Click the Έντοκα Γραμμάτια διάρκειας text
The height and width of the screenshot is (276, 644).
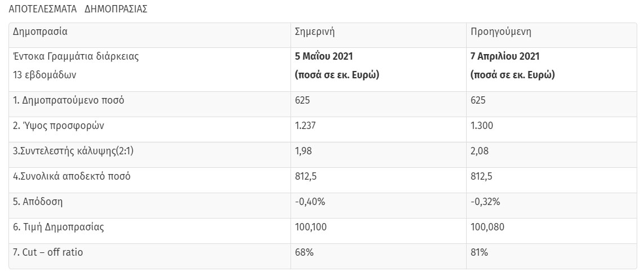tap(76, 56)
